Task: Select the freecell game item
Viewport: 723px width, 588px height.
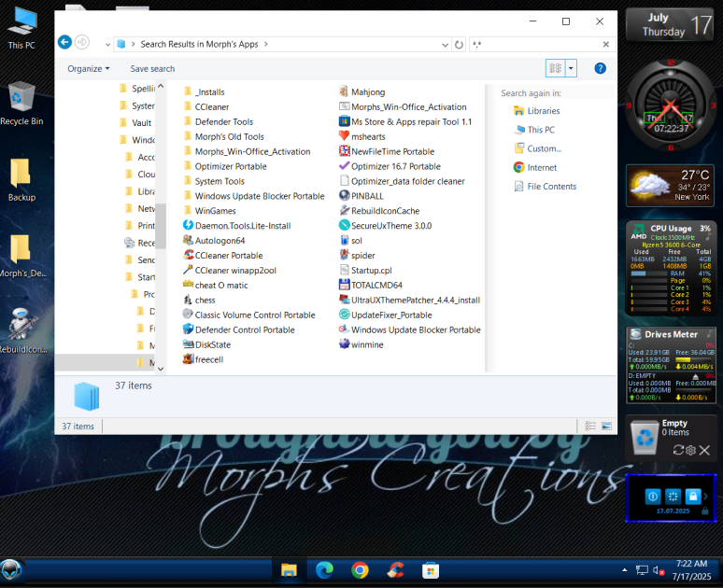Action: [x=204, y=359]
